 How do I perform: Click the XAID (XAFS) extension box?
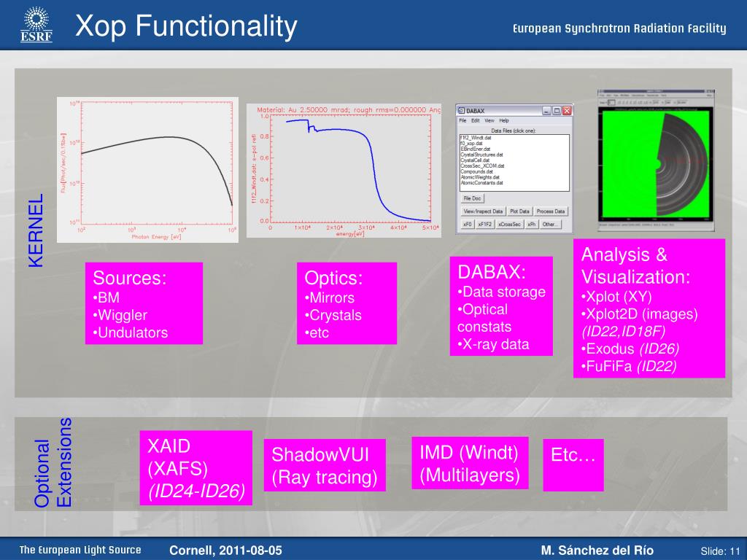pos(196,467)
